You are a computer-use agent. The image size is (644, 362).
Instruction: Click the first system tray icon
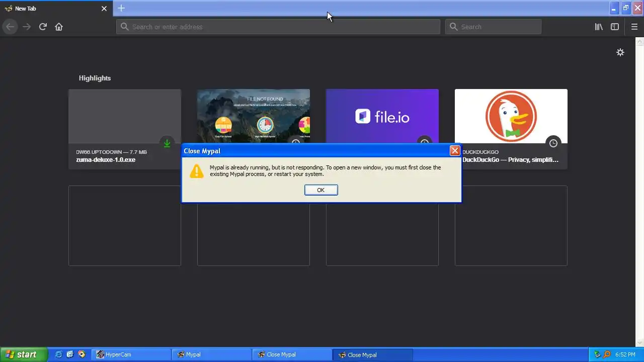(x=597, y=354)
